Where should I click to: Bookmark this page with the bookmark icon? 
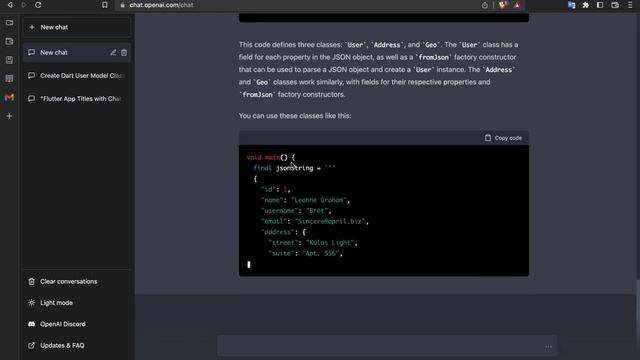pos(105,5)
